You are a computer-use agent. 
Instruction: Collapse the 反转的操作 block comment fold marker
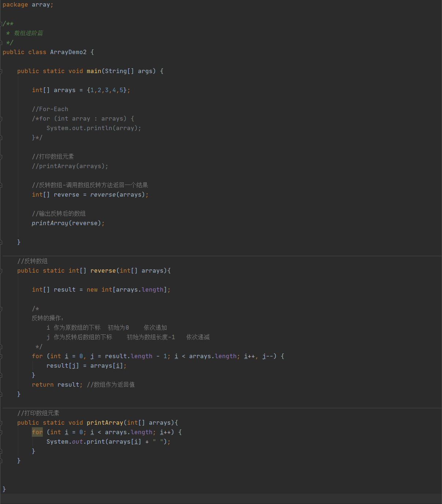(1, 309)
